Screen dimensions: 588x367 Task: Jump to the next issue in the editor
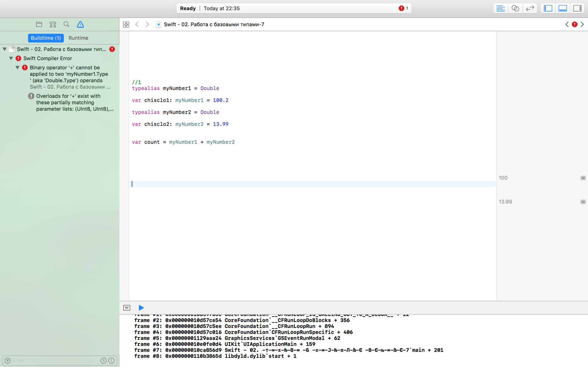click(x=582, y=24)
